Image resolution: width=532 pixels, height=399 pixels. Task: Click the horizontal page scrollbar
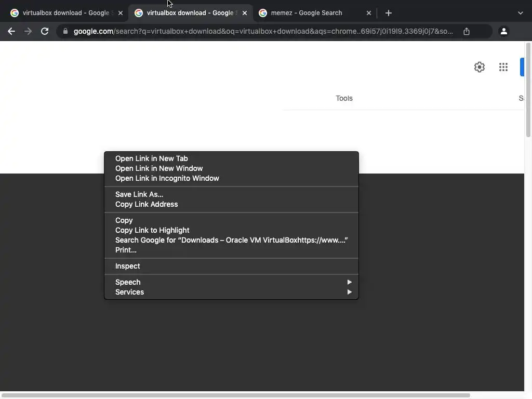[x=236, y=395]
